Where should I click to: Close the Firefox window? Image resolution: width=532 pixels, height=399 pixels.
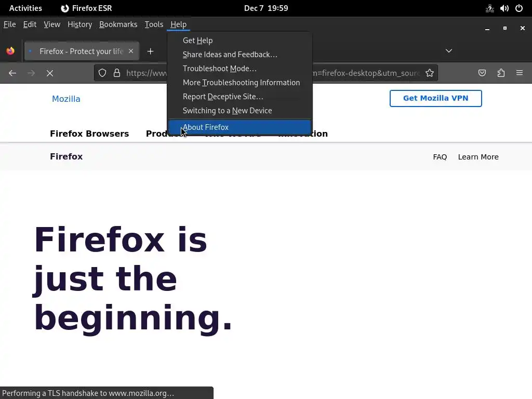point(523,28)
